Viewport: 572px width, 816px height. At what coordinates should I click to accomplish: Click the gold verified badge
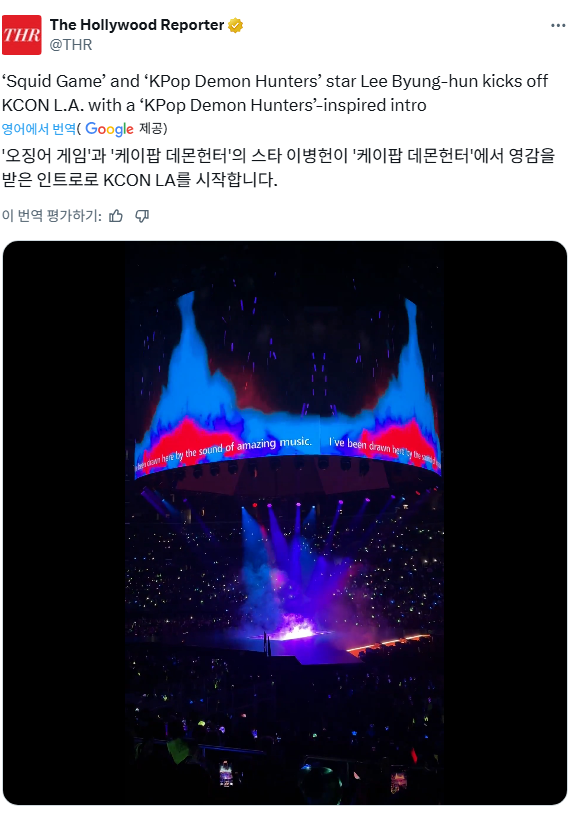[235, 25]
